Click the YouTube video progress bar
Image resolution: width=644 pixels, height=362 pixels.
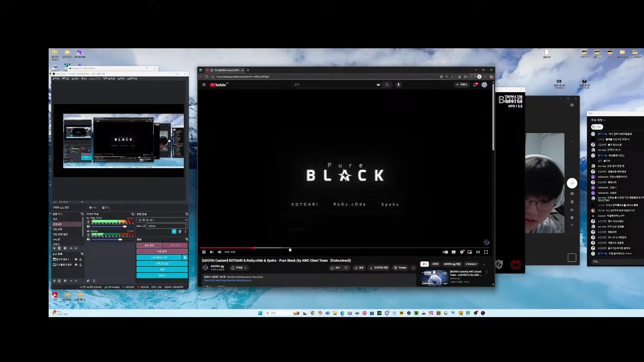pos(345,248)
